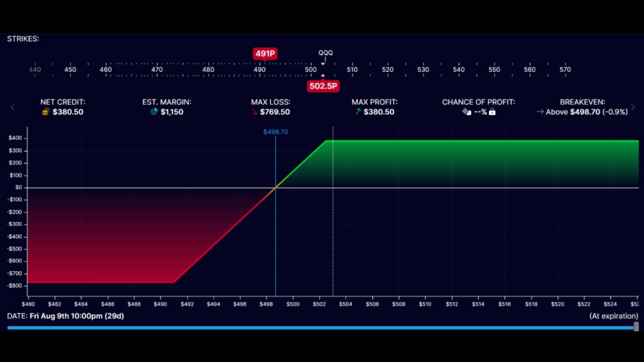Click the red arrow icon beside Max Loss
The image size is (644, 362).
255,112
